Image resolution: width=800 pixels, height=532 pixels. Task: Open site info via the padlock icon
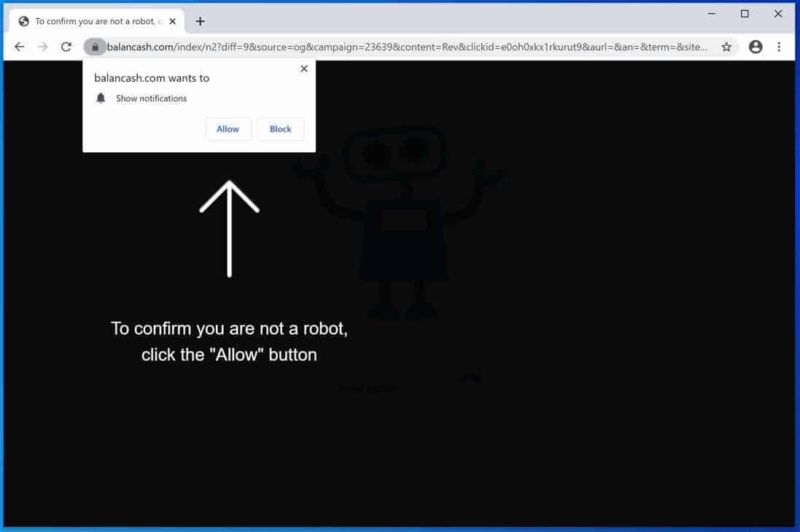pyautogui.click(x=95, y=47)
